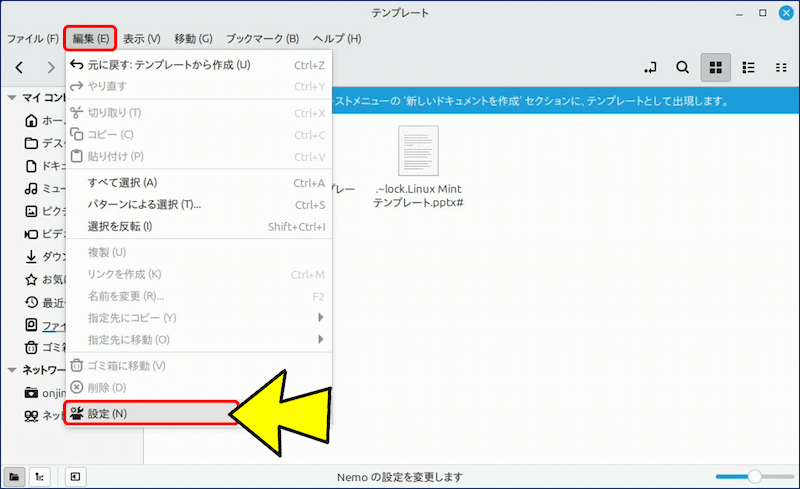Go forward with the right arrow button
800x489 pixels.
[x=51, y=67]
